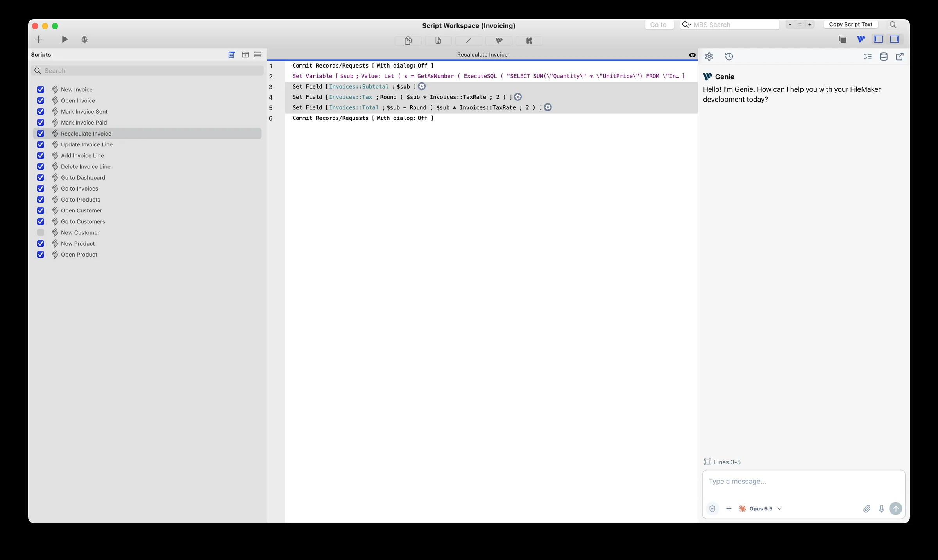938x560 pixels.
Task: Open the script debugger bug icon
Action: (x=84, y=39)
